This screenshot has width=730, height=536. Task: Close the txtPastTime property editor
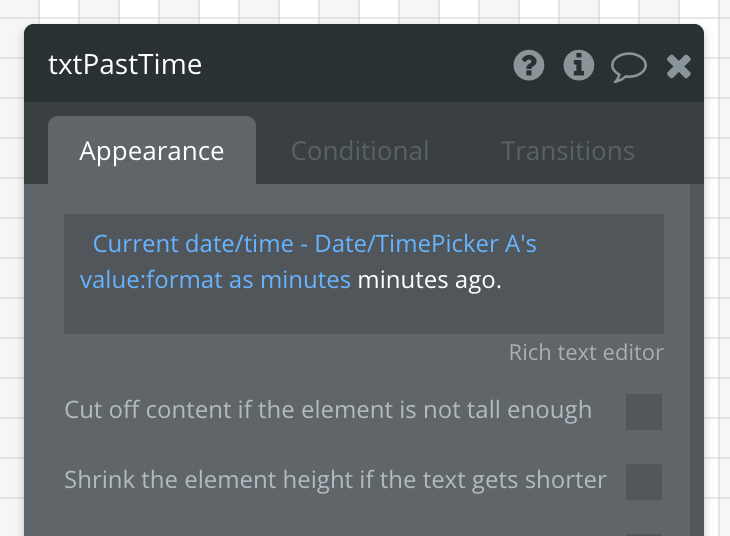pyautogui.click(x=679, y=66)
